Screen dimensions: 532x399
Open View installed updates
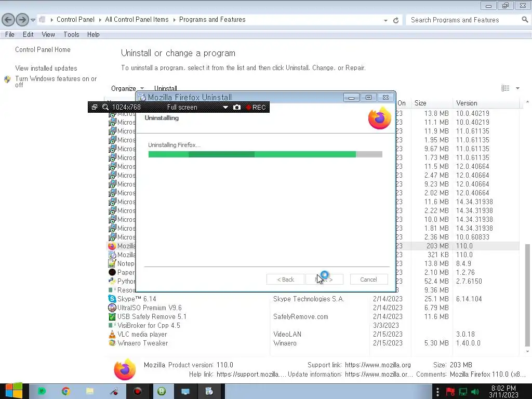46,68
